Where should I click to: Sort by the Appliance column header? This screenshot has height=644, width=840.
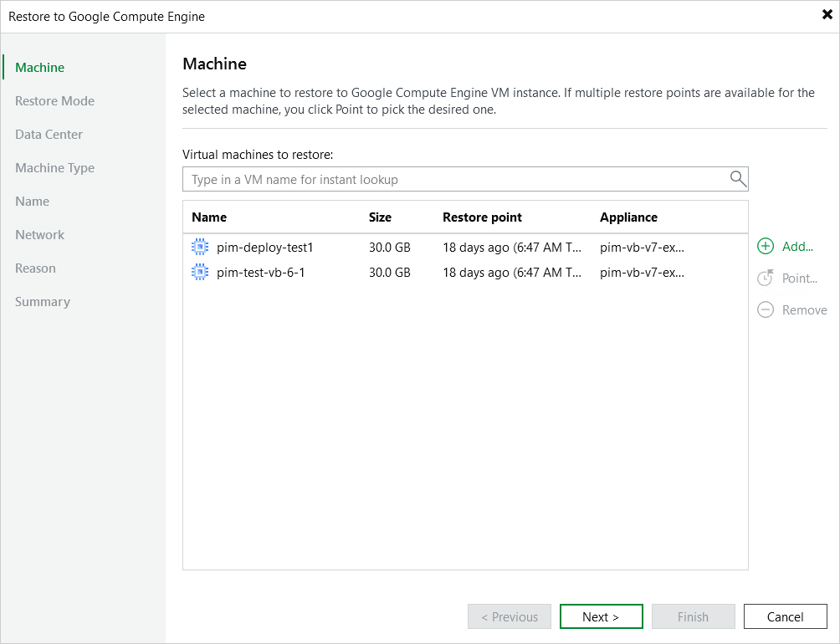coord(628,217)
